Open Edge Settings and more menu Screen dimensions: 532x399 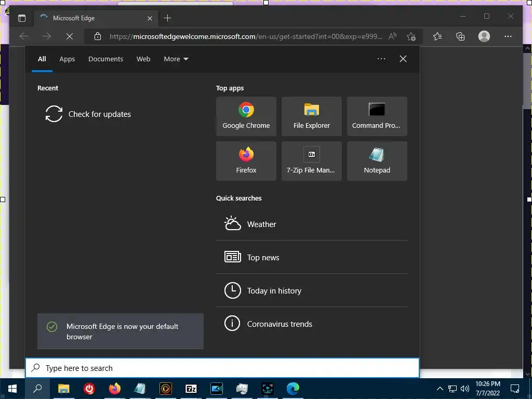click(x=508, y=36)
